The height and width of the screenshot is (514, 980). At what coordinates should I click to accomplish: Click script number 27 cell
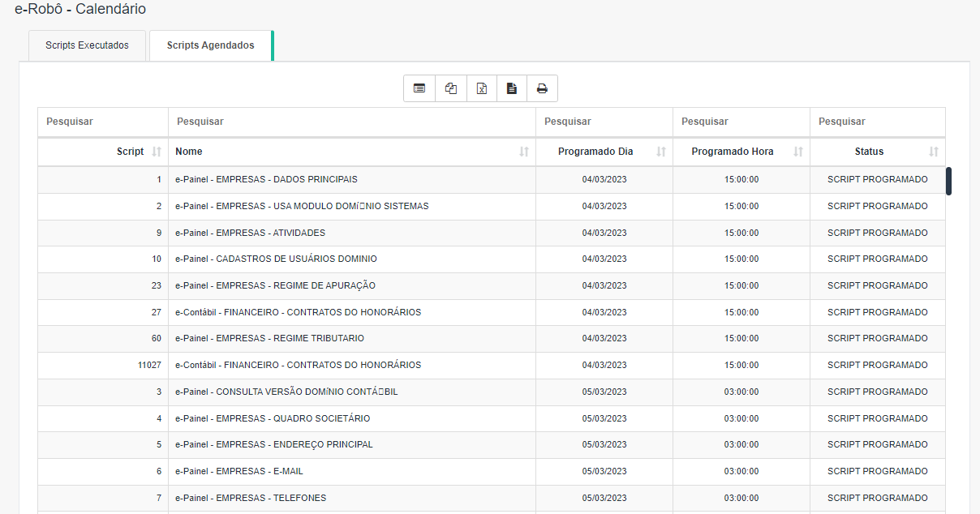click(103, 312)
